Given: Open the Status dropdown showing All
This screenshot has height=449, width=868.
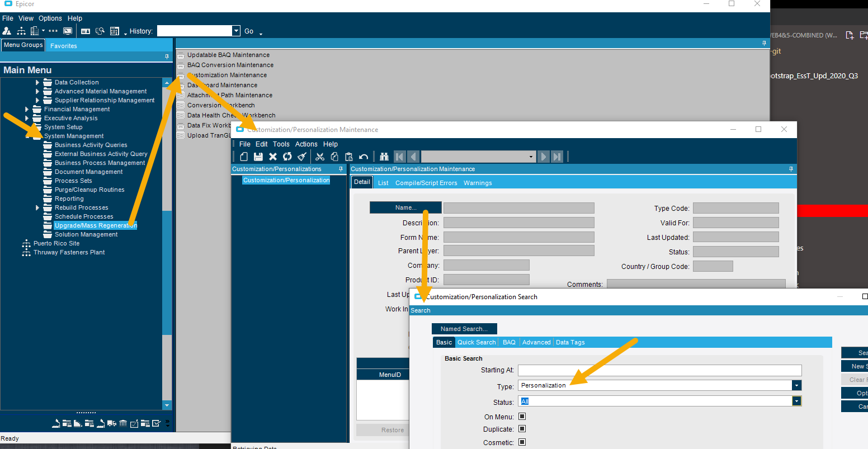Looking at the screenshot, I should click(796, 401).
